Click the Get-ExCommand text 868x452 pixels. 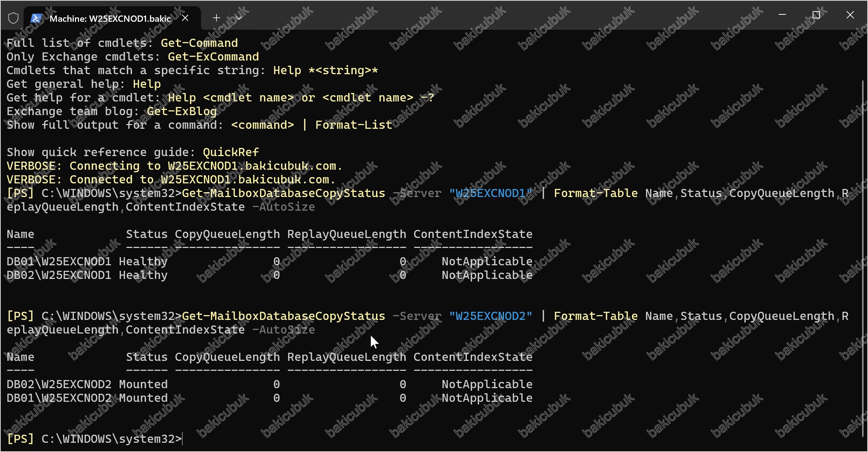[213, 56]
